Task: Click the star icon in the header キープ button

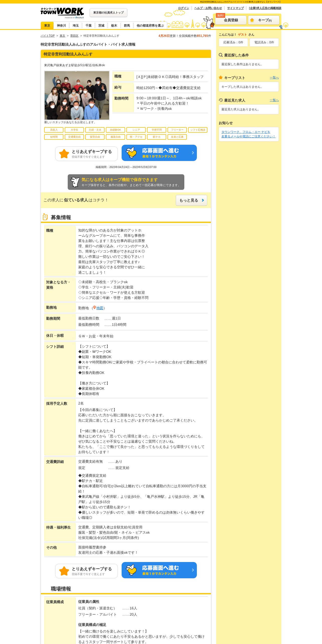Action: tap(252, 20)
